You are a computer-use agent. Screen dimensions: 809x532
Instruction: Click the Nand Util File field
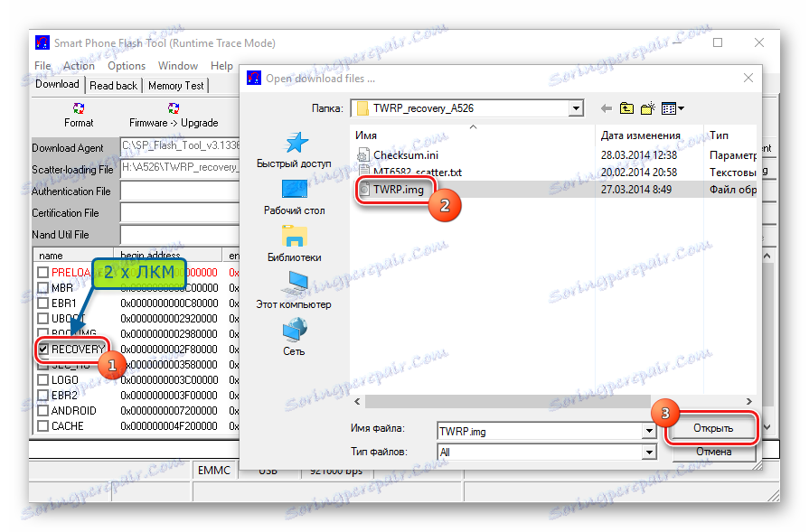pyautogui.click(x=180, y=235)
